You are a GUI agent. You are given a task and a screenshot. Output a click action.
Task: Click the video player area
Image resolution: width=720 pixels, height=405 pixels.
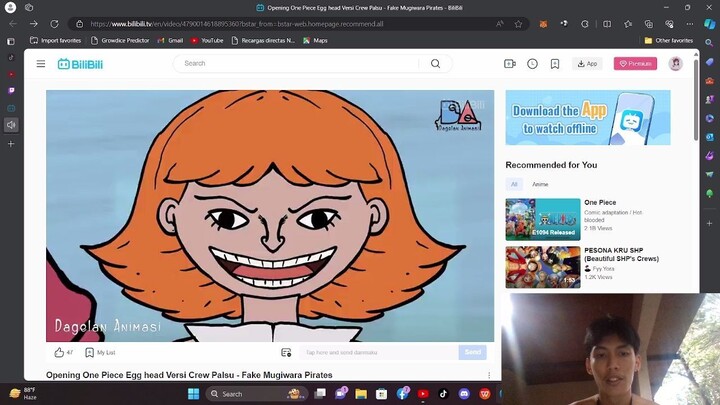[x=270, y=216]
